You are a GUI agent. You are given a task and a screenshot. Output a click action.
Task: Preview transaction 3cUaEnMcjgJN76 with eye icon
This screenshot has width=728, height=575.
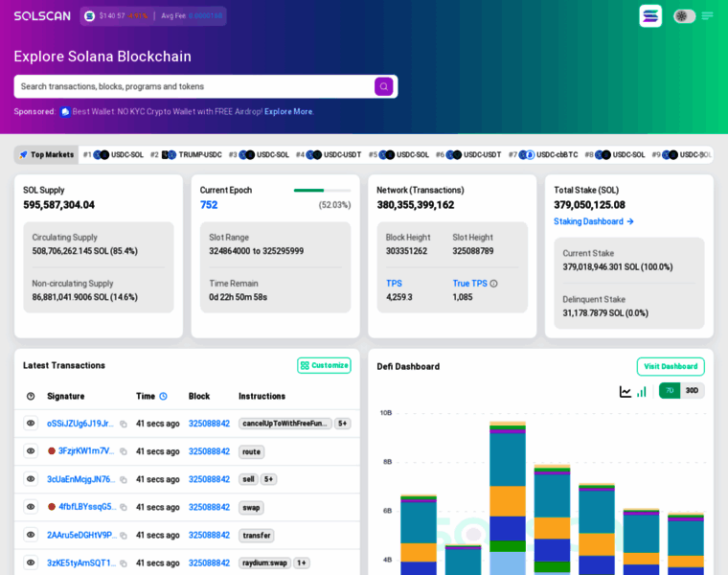click(x=31, y=479)
